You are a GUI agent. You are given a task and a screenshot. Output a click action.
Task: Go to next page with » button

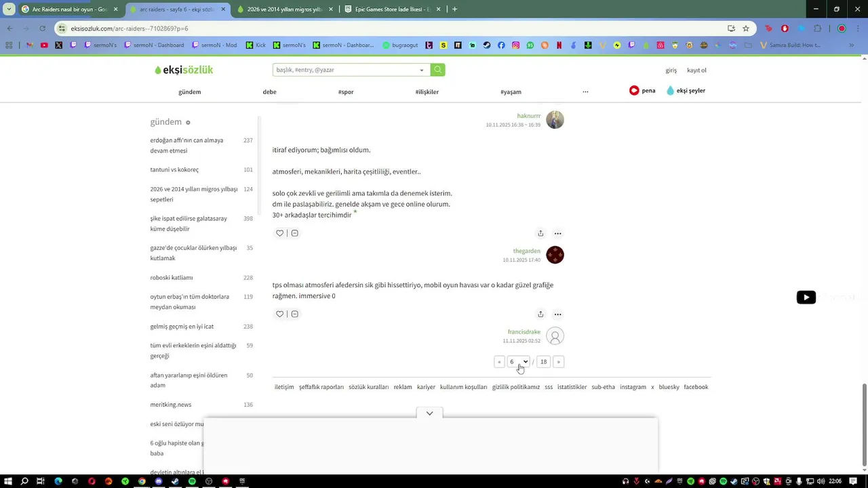558,362
